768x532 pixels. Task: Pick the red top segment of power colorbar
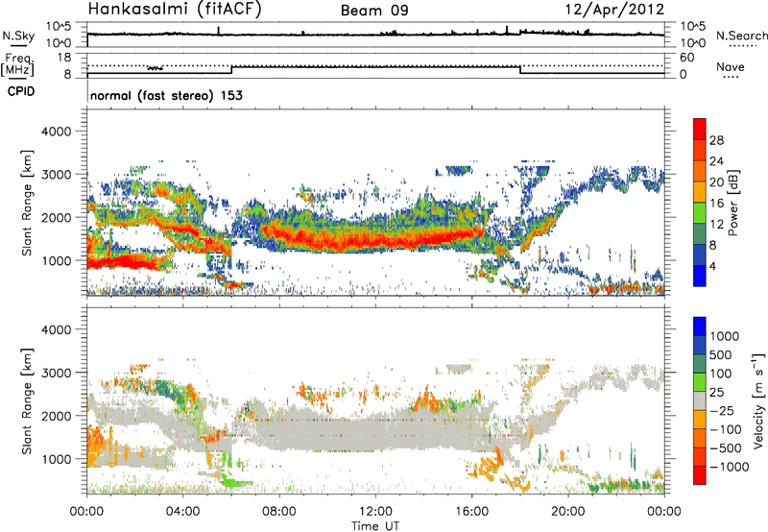pos(700,129)
